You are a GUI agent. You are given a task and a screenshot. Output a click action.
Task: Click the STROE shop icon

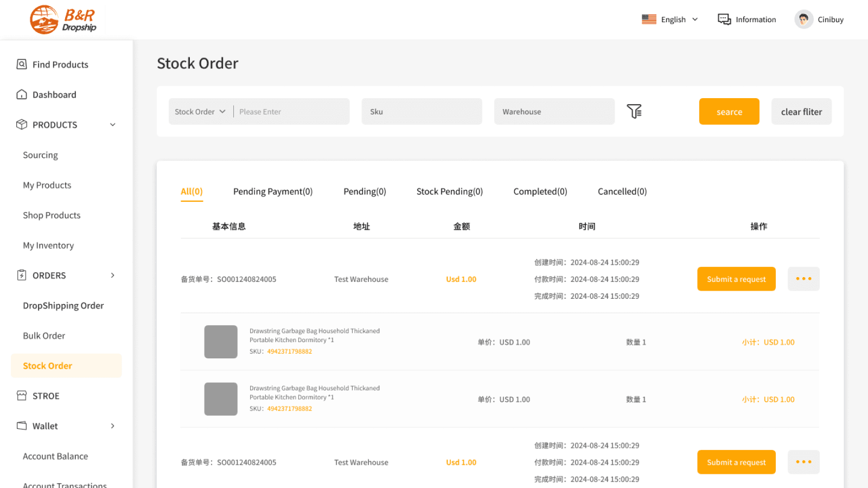point(21,395)
